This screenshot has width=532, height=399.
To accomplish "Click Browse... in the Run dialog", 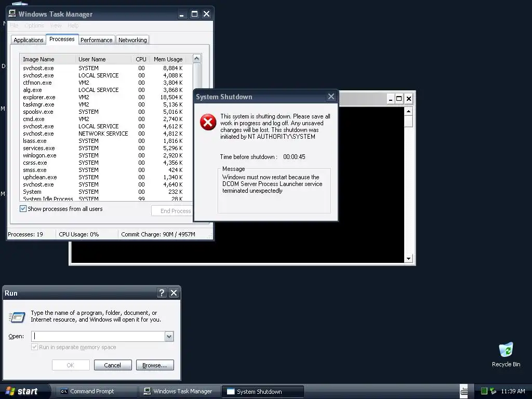I will 155,365.
